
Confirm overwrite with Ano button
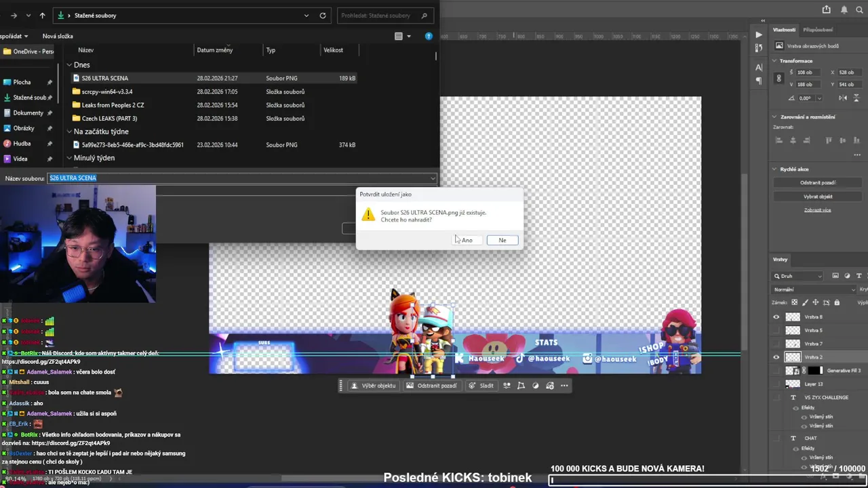pos(467,240)
